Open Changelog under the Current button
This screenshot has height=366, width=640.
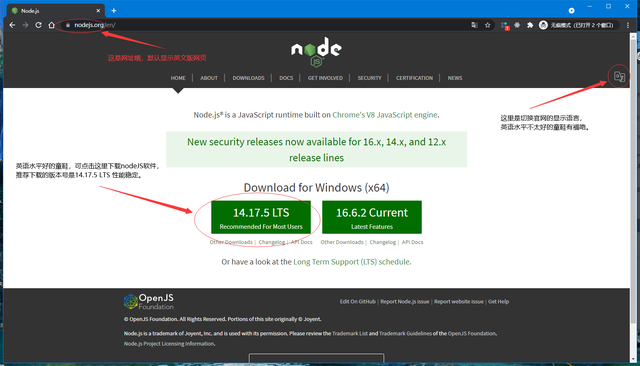382,242
